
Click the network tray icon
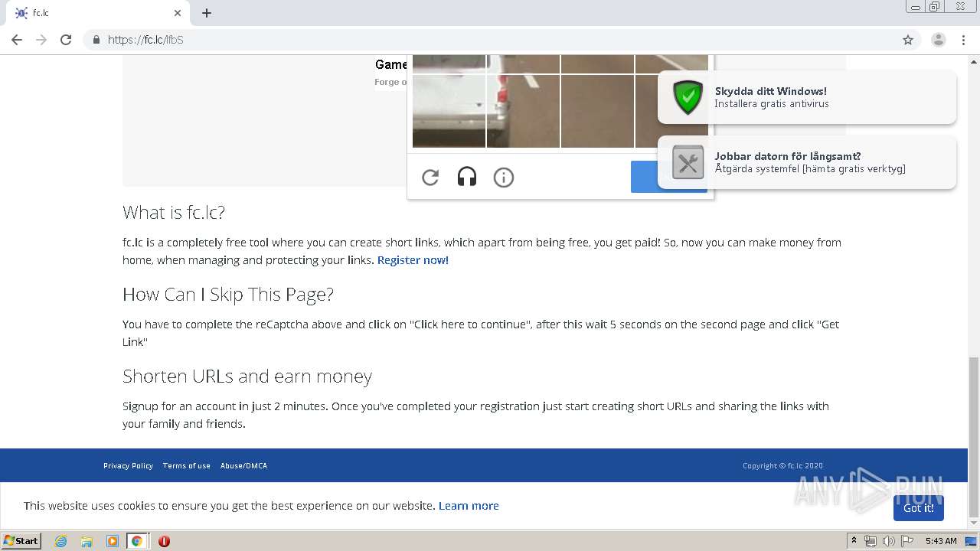tap(871, 541)
